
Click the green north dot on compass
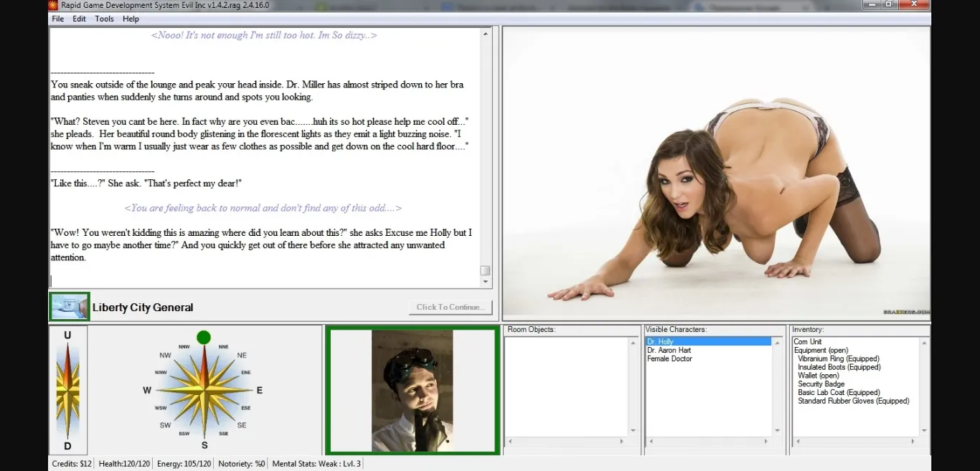204,337
